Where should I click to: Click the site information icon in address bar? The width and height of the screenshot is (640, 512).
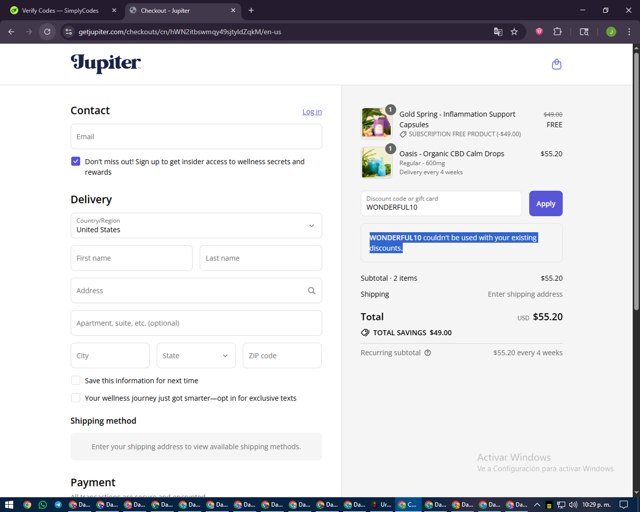coord(69,32)
